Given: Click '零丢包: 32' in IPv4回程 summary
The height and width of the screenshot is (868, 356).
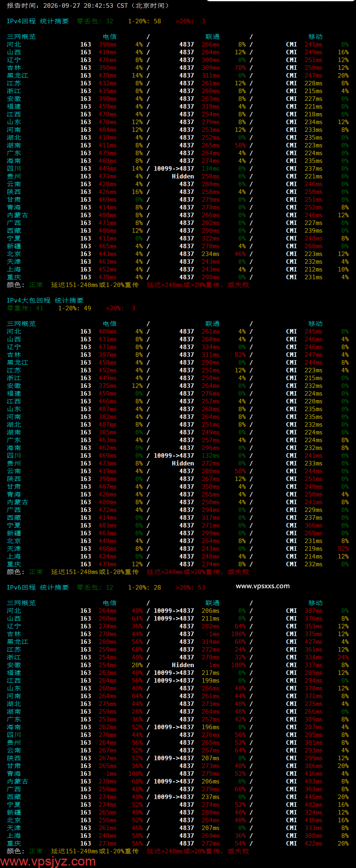Looking at the screenshot, I should tap(95, 21).
